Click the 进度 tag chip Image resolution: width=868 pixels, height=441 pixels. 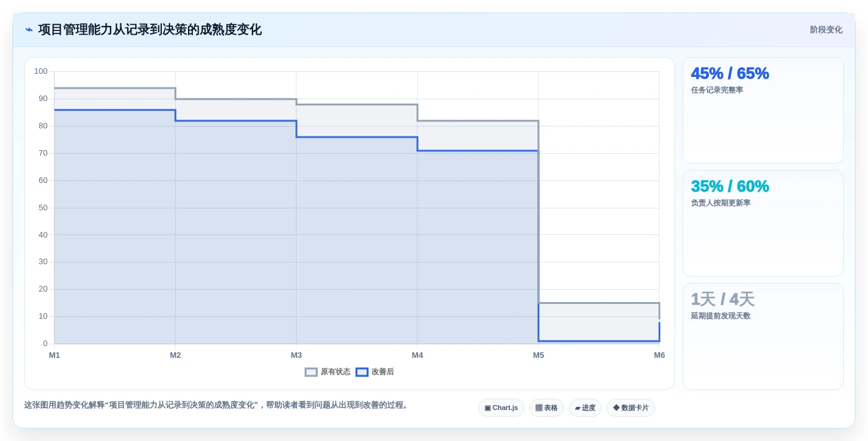click(x=585, y=408)
